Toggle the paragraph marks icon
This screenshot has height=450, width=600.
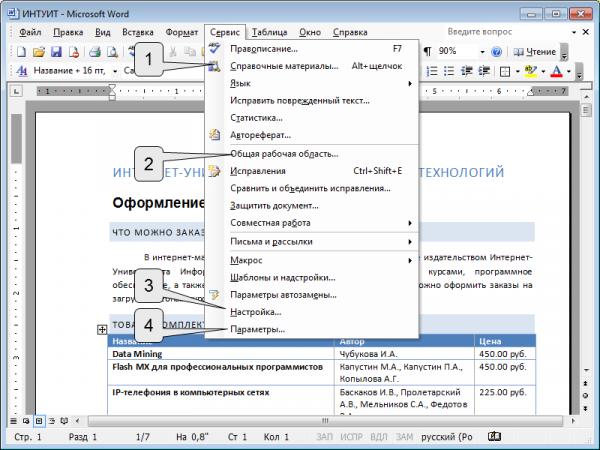(x=427, y=51)
